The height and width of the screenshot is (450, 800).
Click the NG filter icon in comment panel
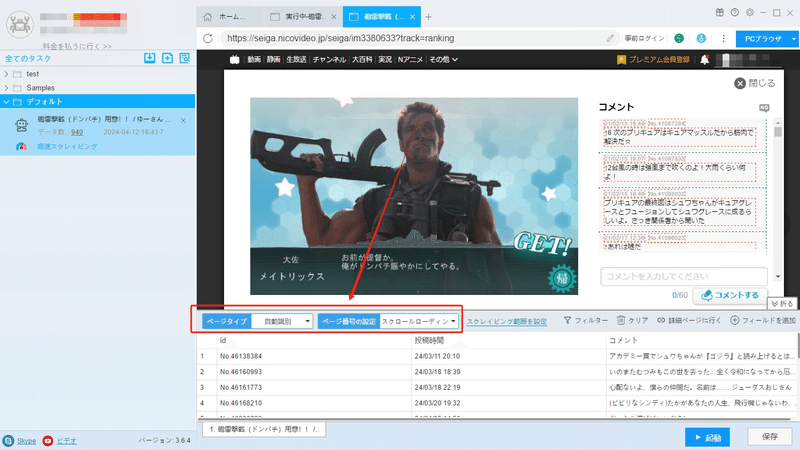pyautogui.click(x=764, y=108)
